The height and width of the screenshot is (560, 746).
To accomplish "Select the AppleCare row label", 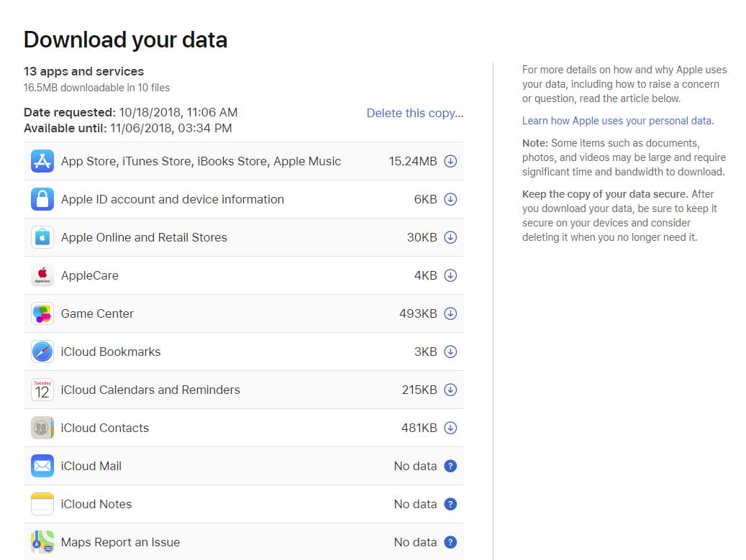I will [89, 276].
